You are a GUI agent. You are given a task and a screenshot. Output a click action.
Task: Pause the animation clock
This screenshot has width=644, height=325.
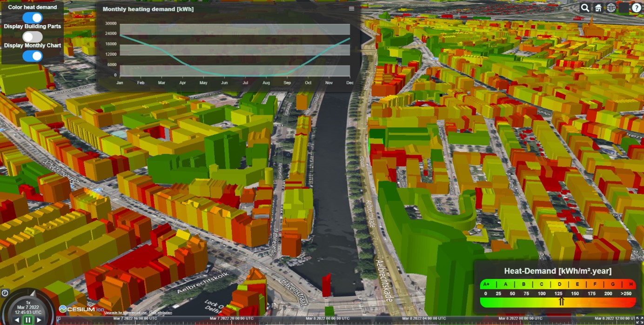28,320
